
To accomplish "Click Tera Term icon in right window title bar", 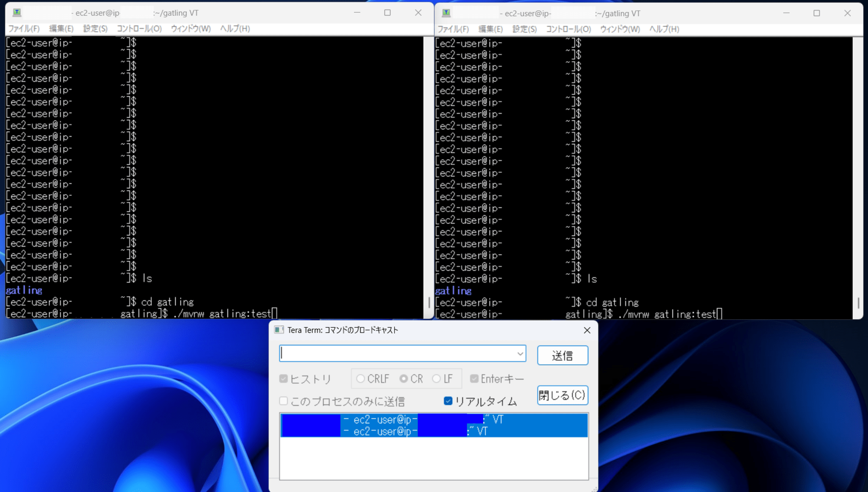I will tap(446, 13).
